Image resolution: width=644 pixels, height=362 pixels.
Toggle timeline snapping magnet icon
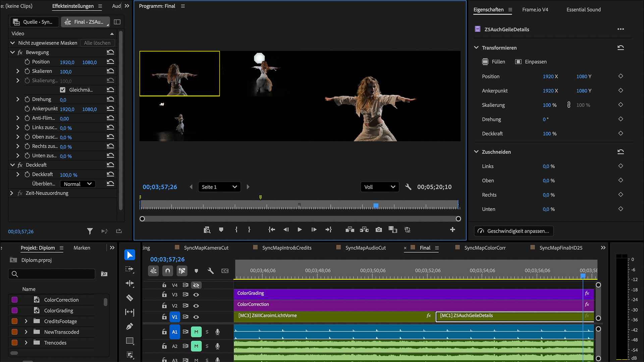point(168,270)
